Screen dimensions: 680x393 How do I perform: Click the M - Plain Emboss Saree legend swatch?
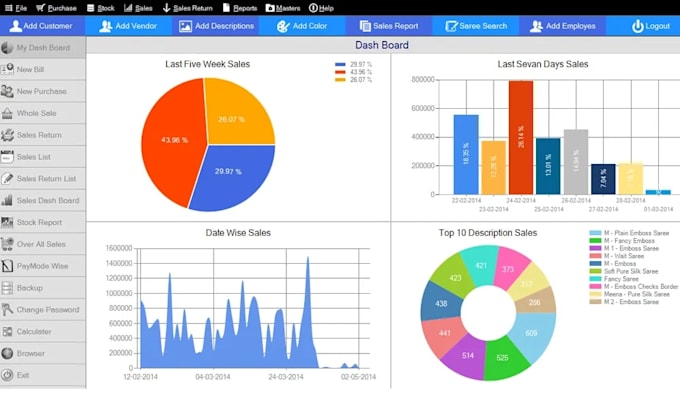click(x=595, y=233)
